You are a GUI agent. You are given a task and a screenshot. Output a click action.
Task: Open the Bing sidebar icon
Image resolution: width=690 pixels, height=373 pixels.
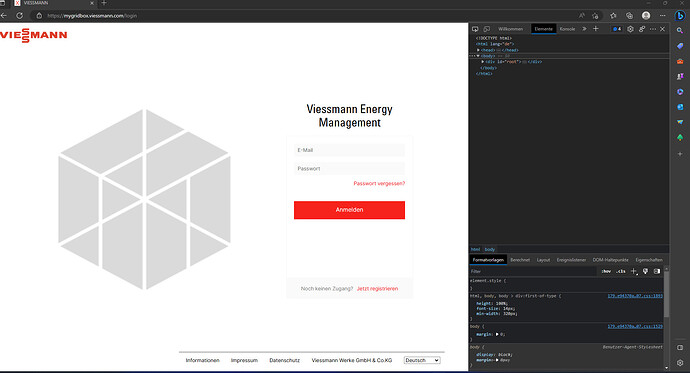pyautogui.click(x=680, y=15)
